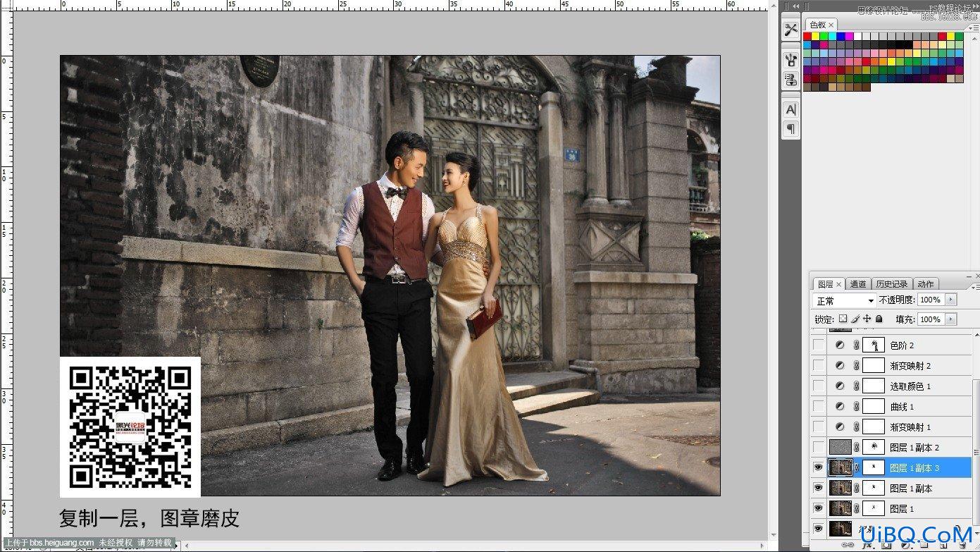Pick the red swatch in top row
980x552 pixels.
(x=807, y=37)
